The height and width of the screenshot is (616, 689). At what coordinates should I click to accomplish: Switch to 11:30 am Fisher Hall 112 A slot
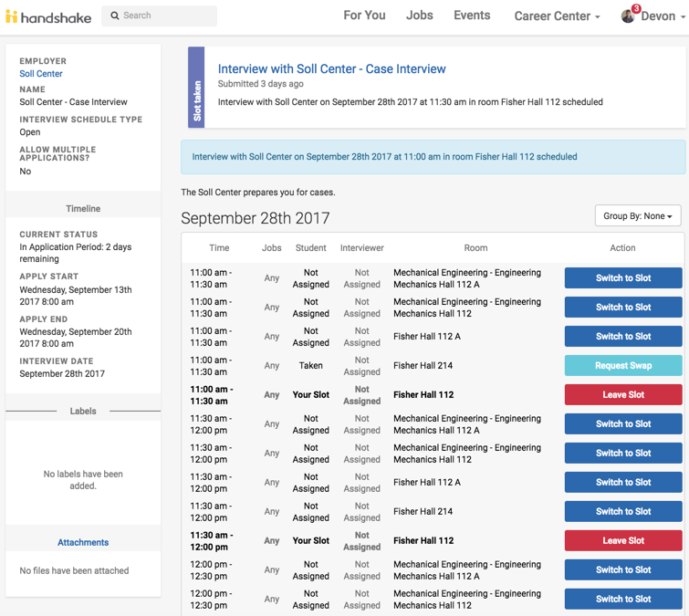pos(623,482)
